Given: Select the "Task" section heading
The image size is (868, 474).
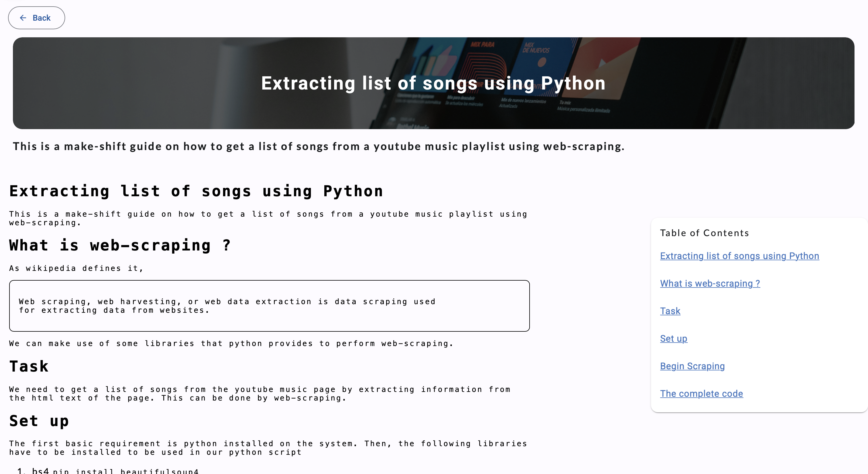Looking at the screenshot, I should (29, 366).
